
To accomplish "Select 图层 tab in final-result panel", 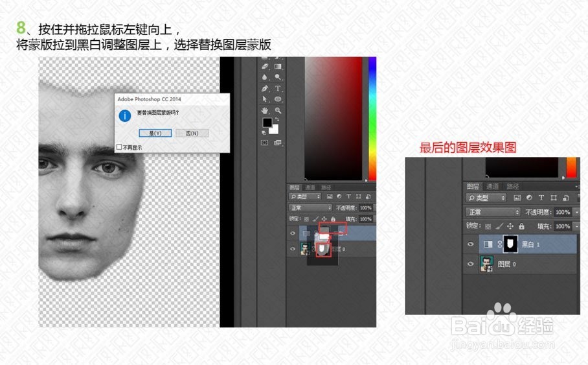I will [473, 187].
